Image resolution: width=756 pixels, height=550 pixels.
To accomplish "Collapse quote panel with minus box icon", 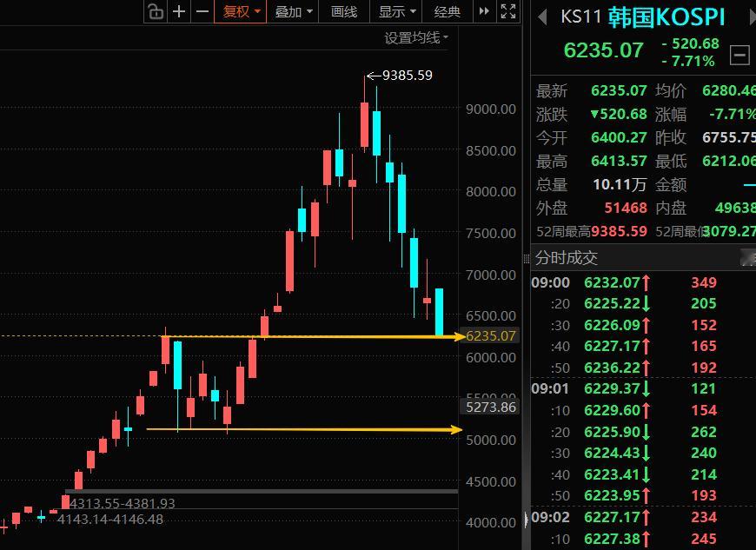I will point(739,55).
